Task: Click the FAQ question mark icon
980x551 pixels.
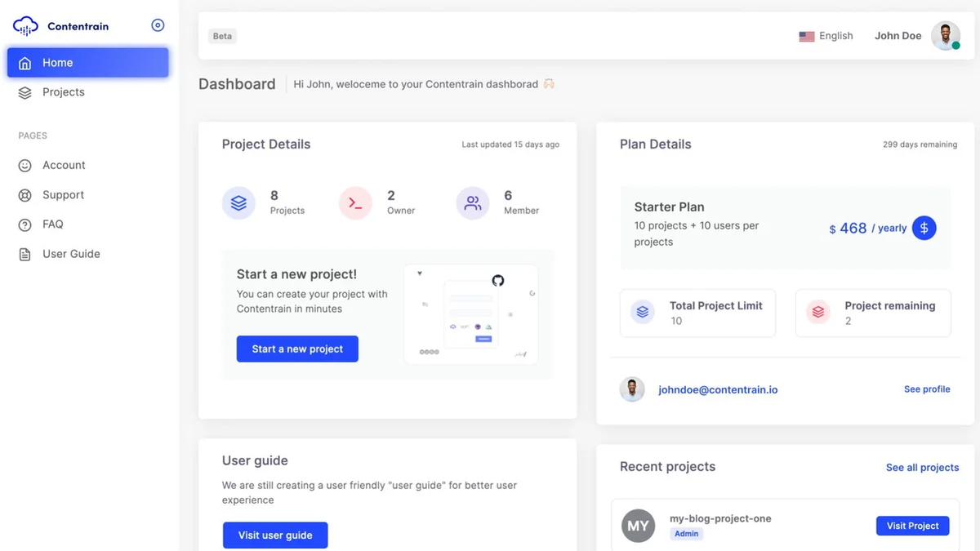Action: (24, 224)
